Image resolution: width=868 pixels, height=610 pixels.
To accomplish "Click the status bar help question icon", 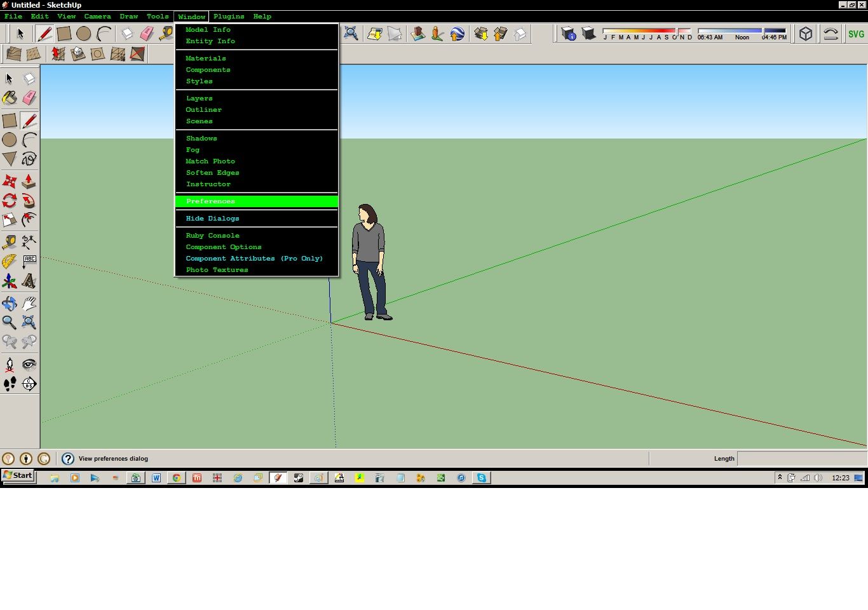I will tap(68, 459).
